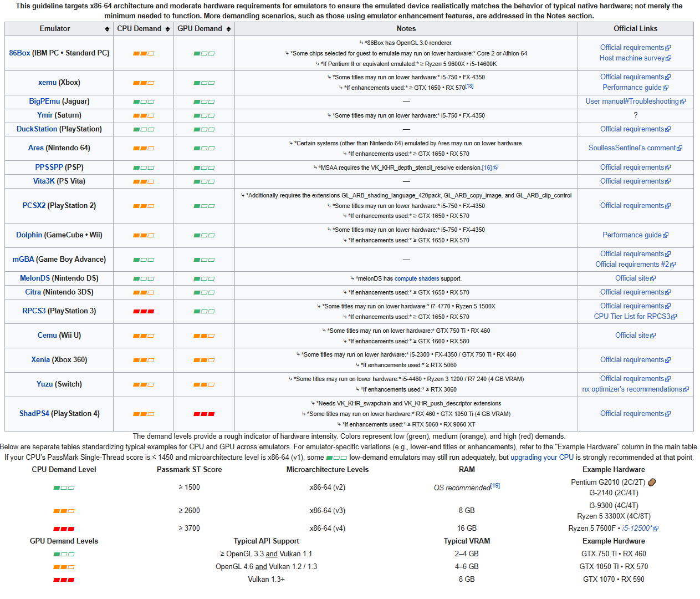Viewport: 700px width, 599px height.
Task: Click the green CPU demand bars in BigPEmu row
Action: [144, 101]
